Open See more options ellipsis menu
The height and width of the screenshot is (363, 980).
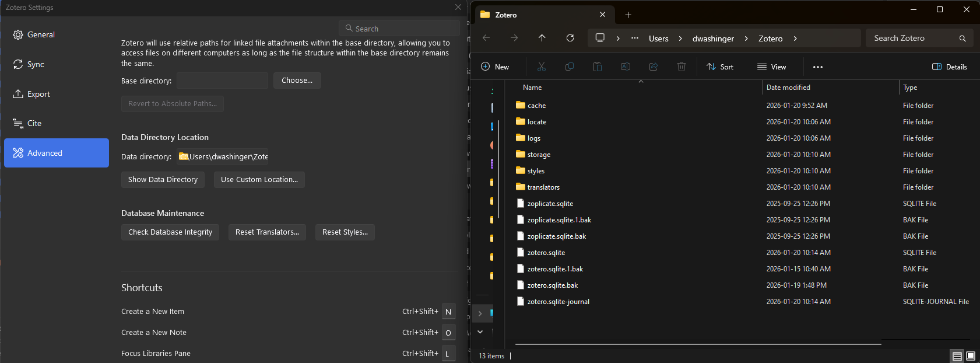tap(818, 67)
